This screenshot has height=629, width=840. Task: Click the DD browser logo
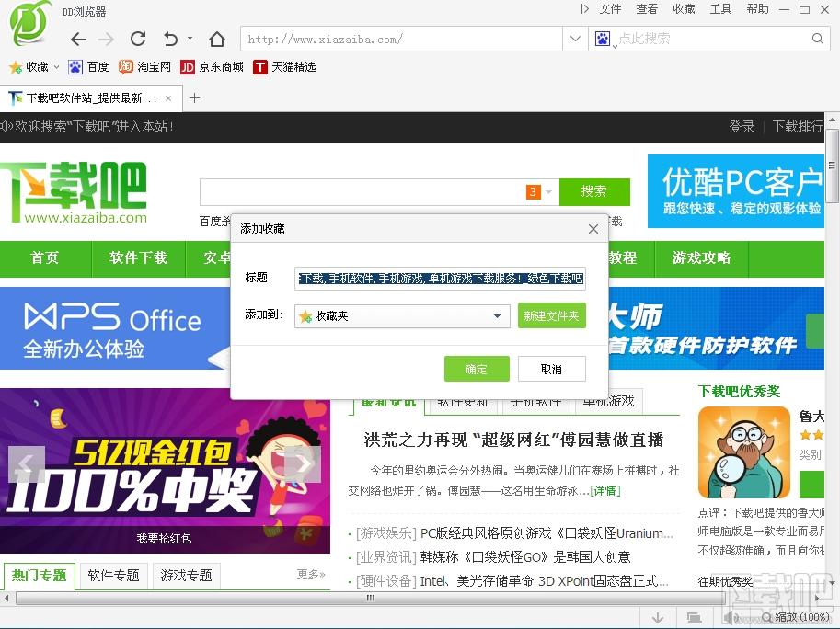(x=31, y=22)
